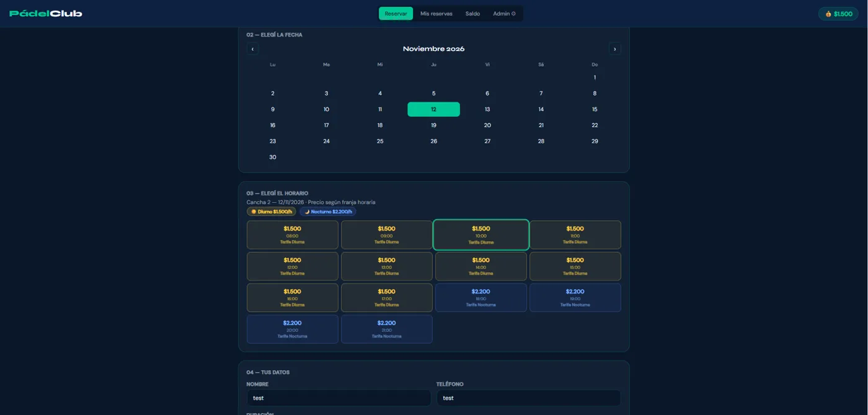Click the moon icon on Nocturno badge

pos(307,212)
